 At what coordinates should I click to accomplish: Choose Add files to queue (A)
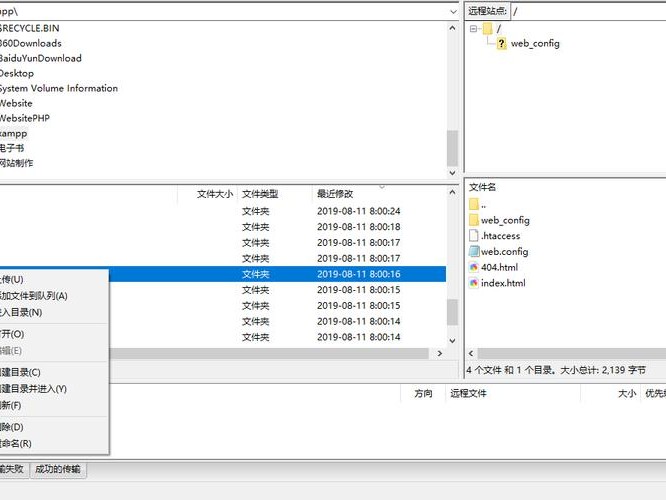pyautogui.click(x=54, y=296)
